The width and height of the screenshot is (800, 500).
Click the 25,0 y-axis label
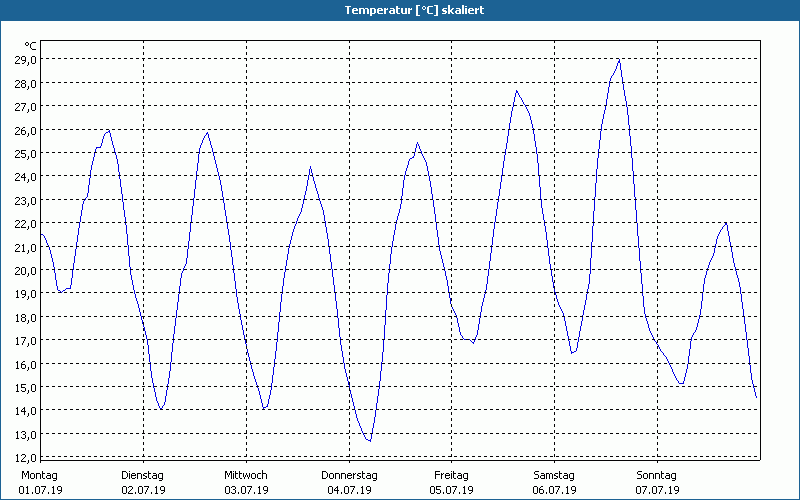point(26,153)
